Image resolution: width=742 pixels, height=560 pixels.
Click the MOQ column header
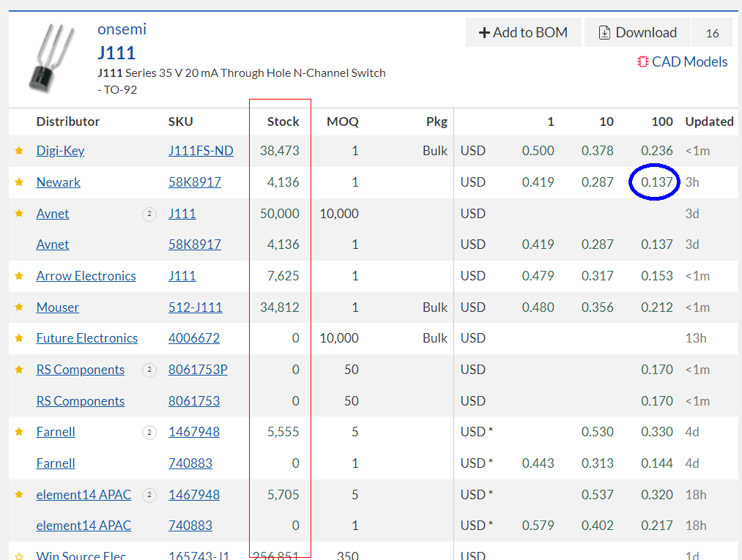(343, 122)
